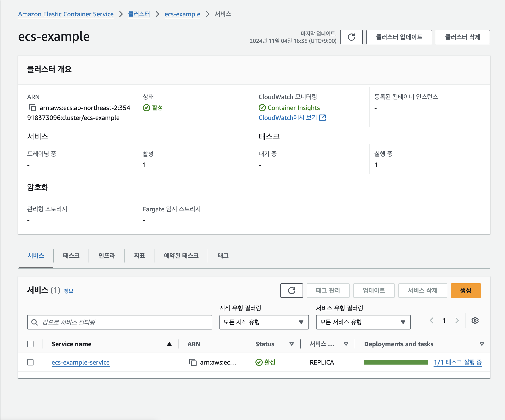Screen dimensions: 505x420
Task: Copy the cluster ARN with copy icon
Action: point(32,108)
